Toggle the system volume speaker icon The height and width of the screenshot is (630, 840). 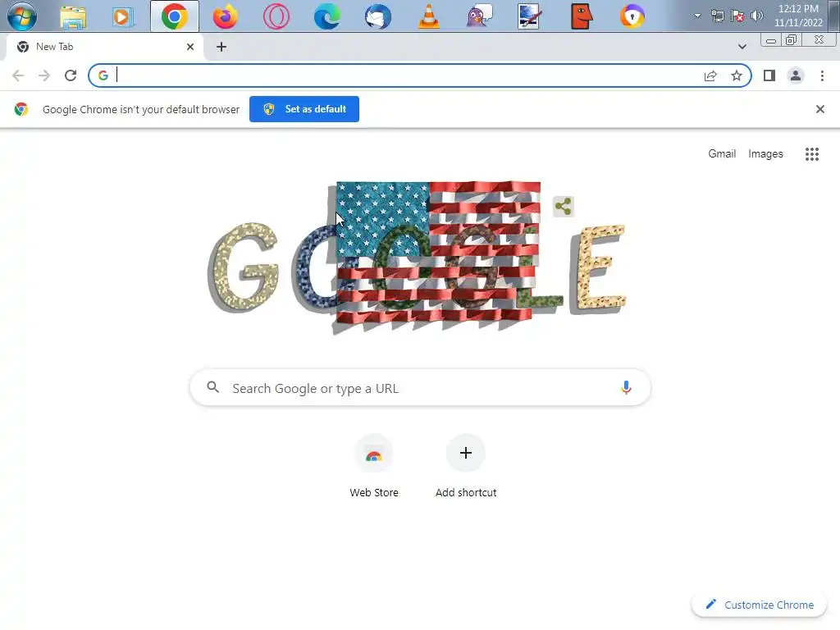pyautogui.click(x=756, y=16)
